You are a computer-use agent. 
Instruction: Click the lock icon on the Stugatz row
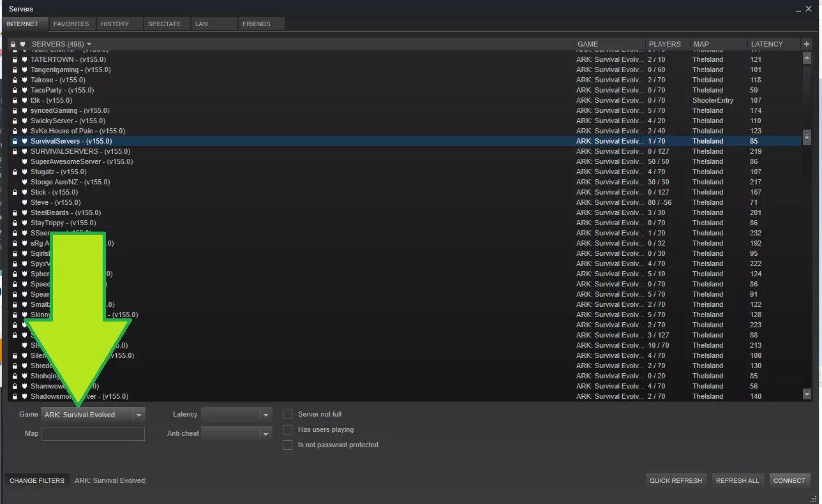[x=15, y=172]
